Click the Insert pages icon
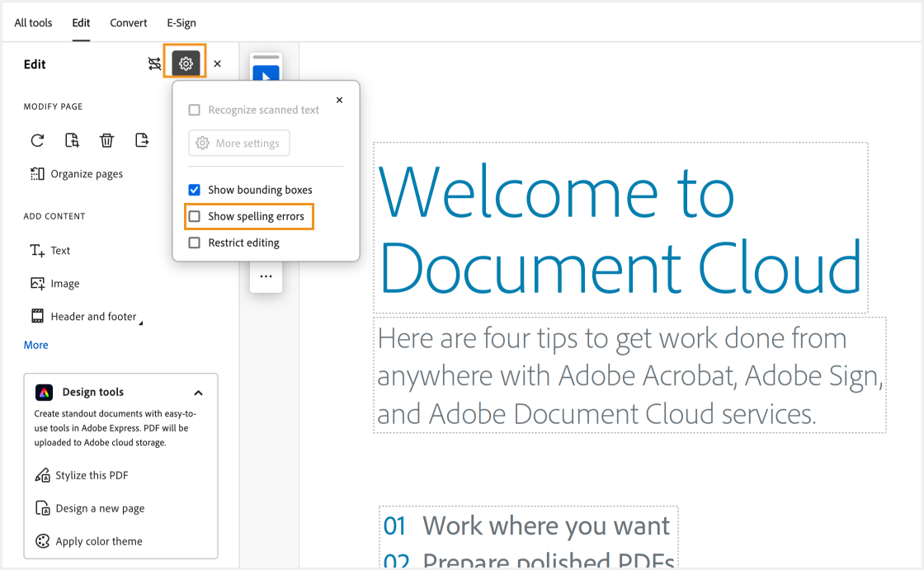Image resolution: width=924 pixels, height=570 pixels. coord(72,140)
